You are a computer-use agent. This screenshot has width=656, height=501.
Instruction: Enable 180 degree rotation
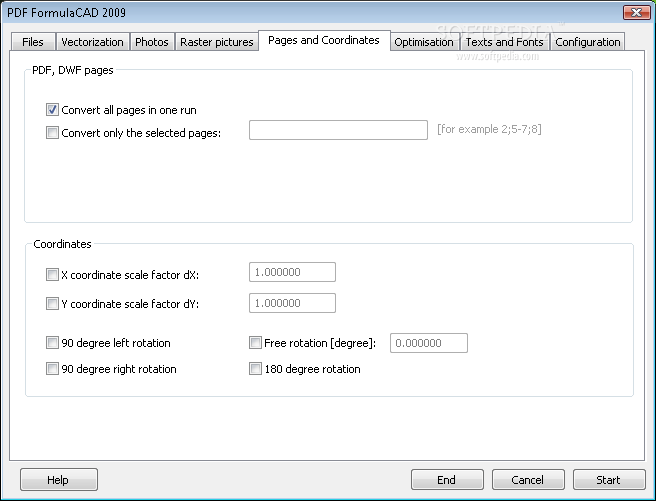point(255,369)
